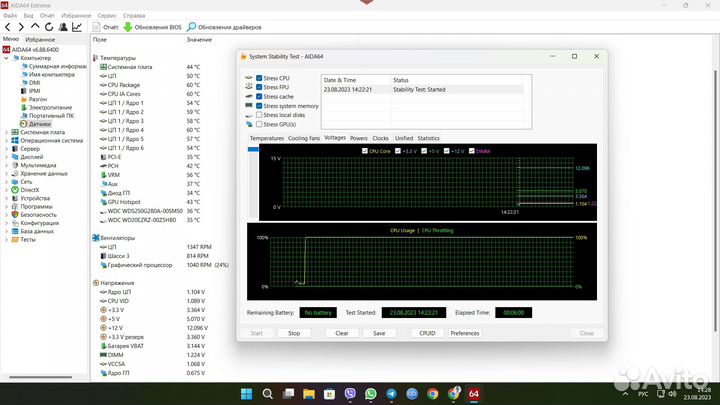The image size is (720, 405).
Task: Expand the Дисплей tree node
Action: (x=6, y=157)
